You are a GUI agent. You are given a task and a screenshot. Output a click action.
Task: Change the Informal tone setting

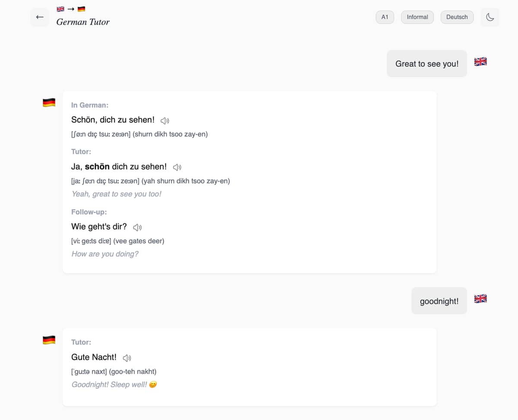coord(417,17)
